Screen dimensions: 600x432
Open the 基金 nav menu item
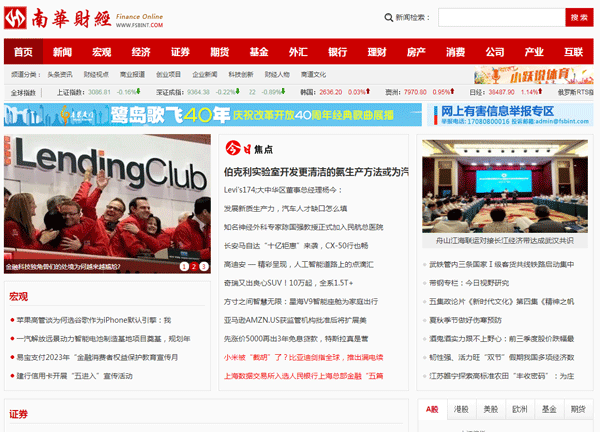click(x=259, y=52)
